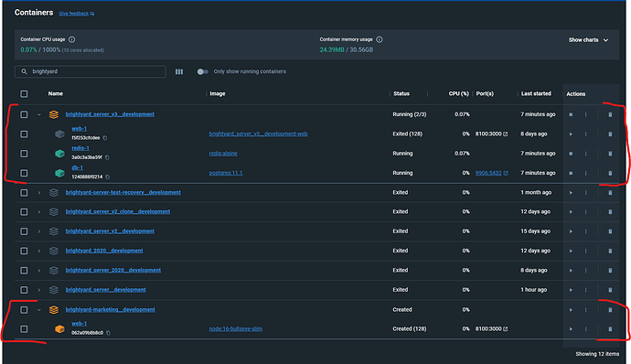Open the column settings icon beside the search box

click(179, 71)
